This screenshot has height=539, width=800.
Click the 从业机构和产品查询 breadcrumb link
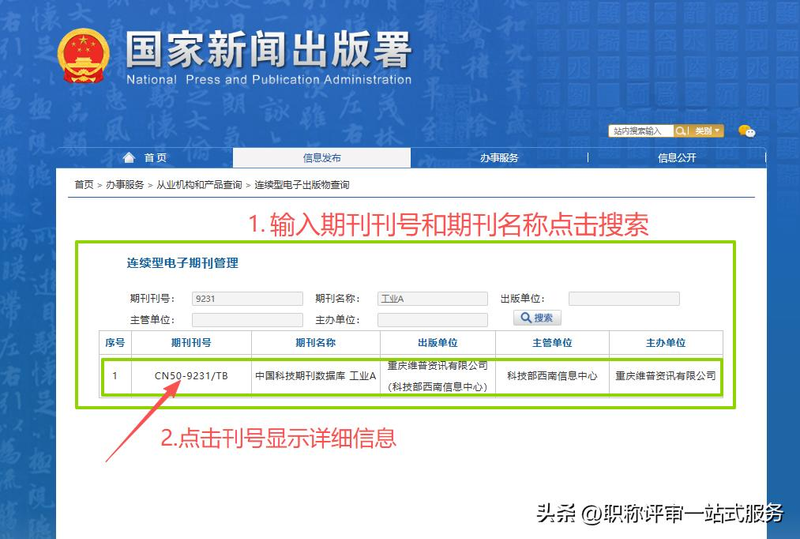pyautogui.click(x=199, y=185)
